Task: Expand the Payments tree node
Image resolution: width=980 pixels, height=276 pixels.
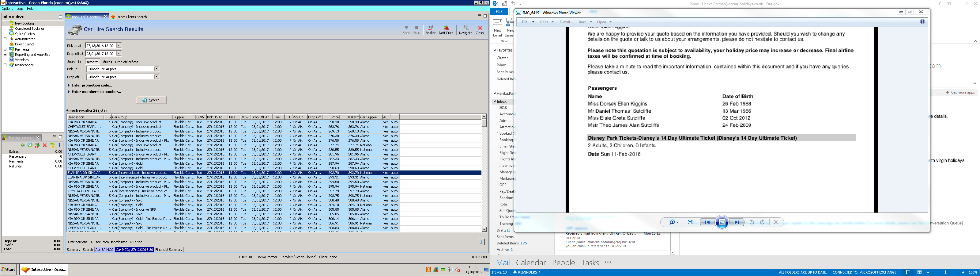Action: pos(5,49)
